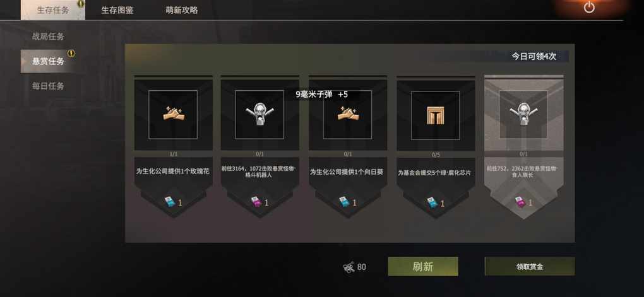Select the gate icon on corrupted chip task

tap(436, 116)
